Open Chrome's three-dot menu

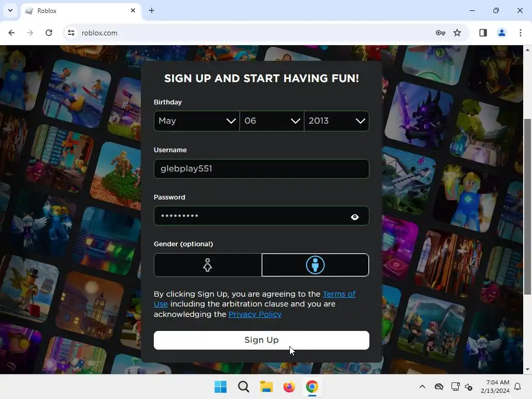[521, 33]
